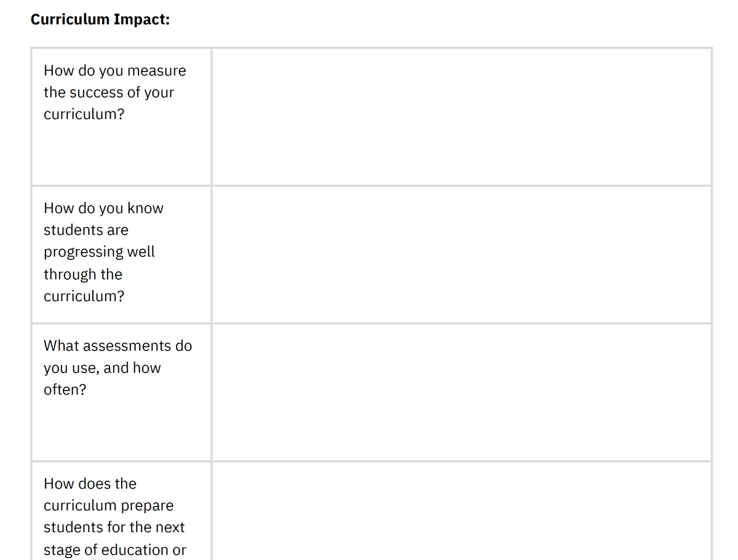The height and width of the screenshot is (560, 738).
Task: Click the blank answer cell beside 'How do you know students'
Action: pos(462,254)
